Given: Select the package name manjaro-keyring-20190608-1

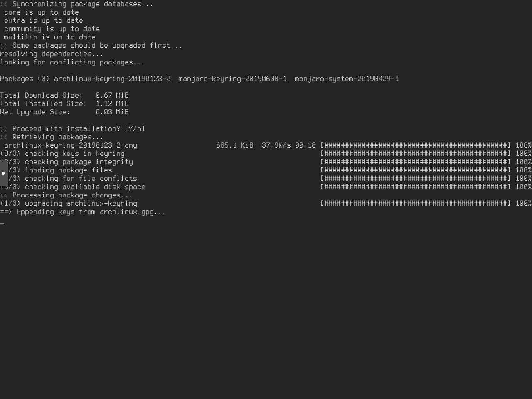Looking at the screenshot, I should click(232, 79).
